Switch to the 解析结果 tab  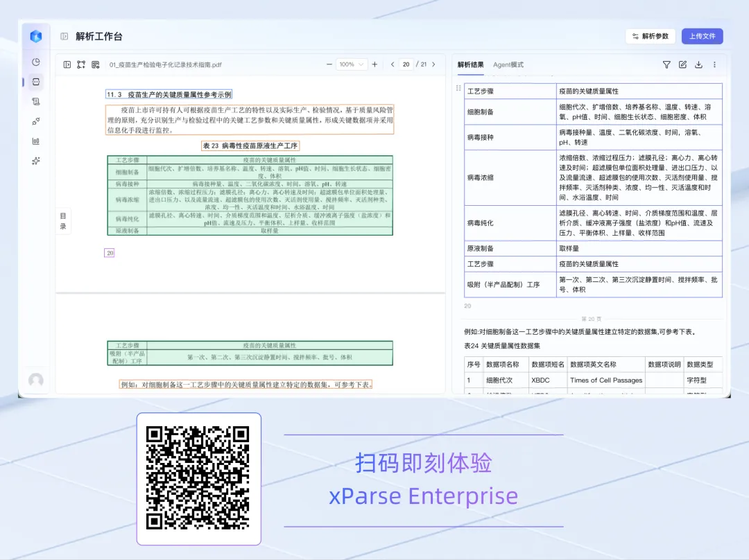tap(470, 65)
